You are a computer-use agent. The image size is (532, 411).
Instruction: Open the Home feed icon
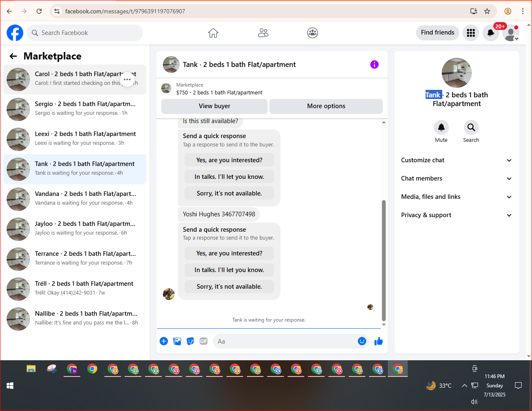(x=213, y=33)
